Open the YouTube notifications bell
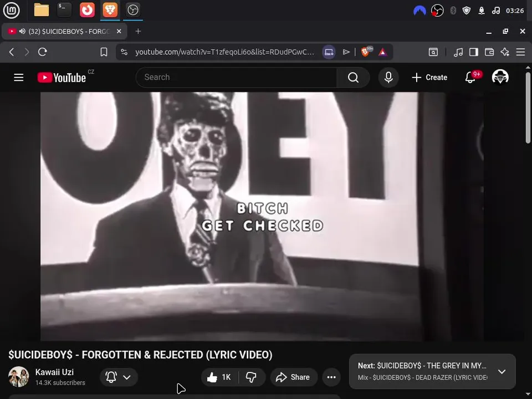 [470, 78]
